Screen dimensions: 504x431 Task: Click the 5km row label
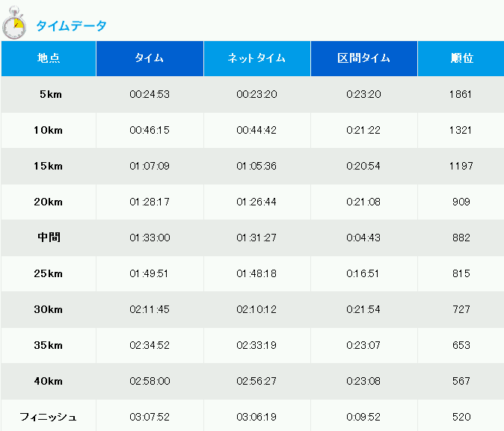pyautogui.click(x=50, y=94)
